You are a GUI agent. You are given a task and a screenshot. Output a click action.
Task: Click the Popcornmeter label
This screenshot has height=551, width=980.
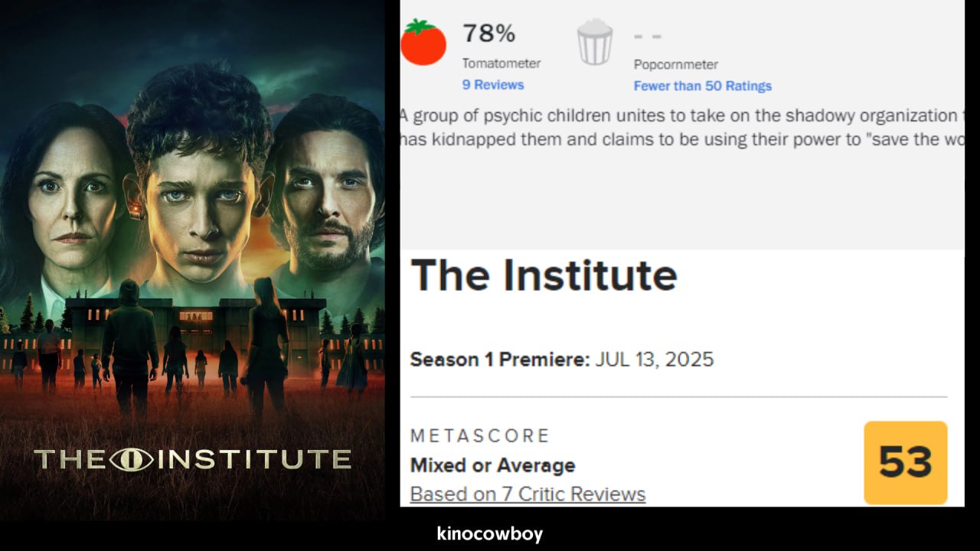point(676,65)
